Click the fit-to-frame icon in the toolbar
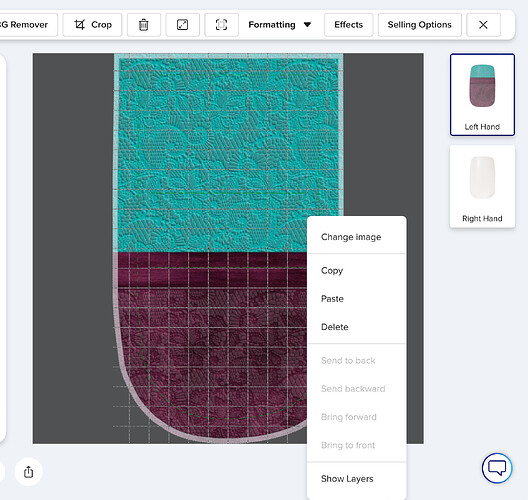This screenshot has width=528, height=500. (x=221, y=25)
